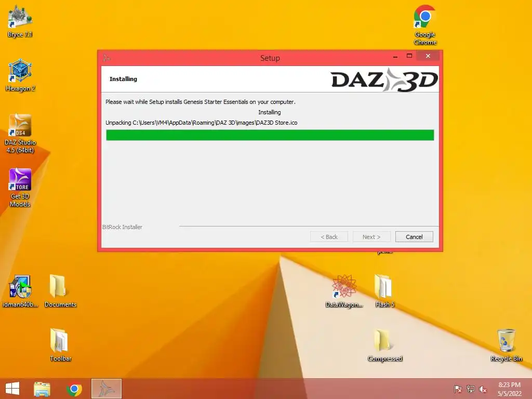Click the 'Please wait while Setup installs' text
Screen dimensions: 532x399
[x=200, y=102]
